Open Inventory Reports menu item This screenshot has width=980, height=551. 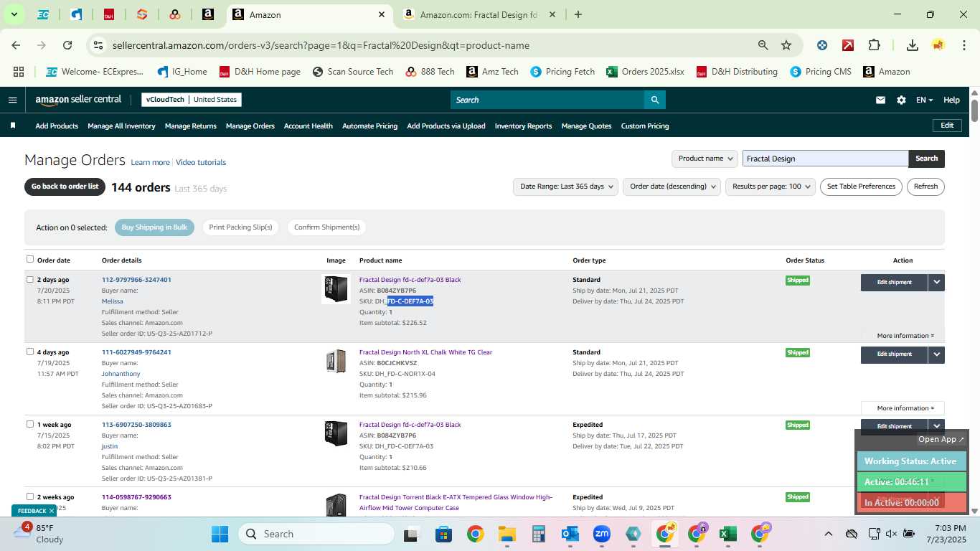point(523,126)
